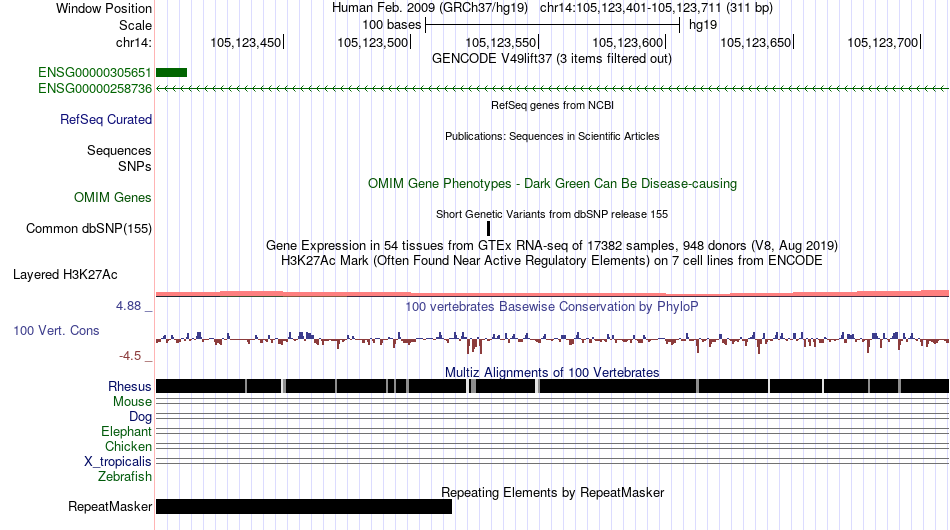Click the Scale label
The width and height of the screenshot is (950, 530).
[135, 25]
